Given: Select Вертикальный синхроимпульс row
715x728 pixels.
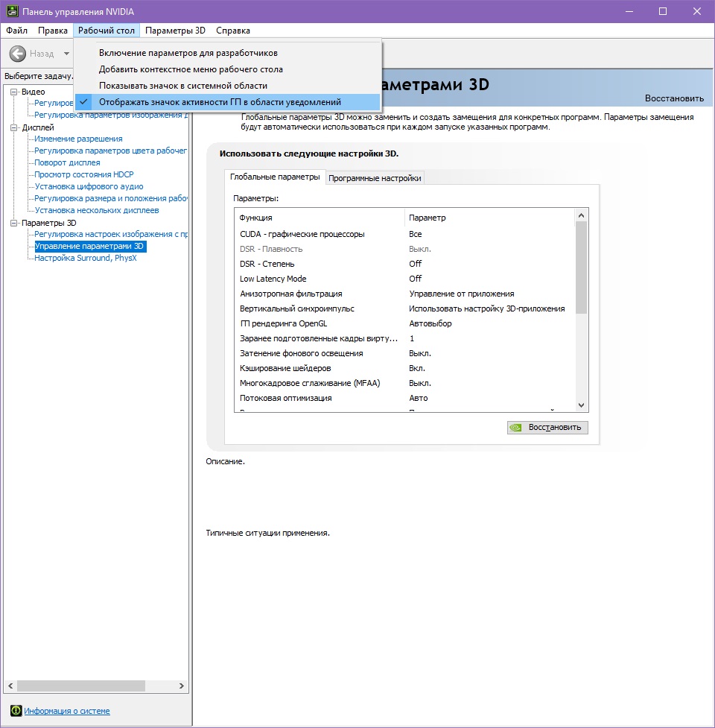Looking at the screenshot, I should click(404, 308).
